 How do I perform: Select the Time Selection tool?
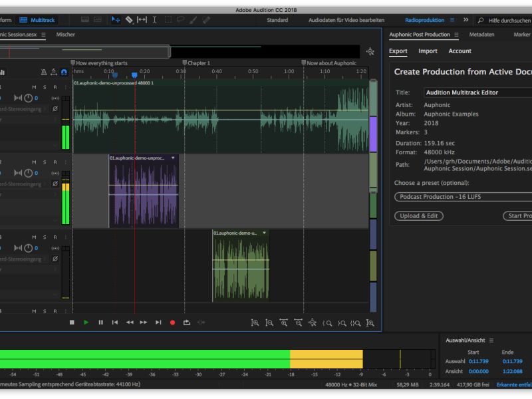point(155,20)
